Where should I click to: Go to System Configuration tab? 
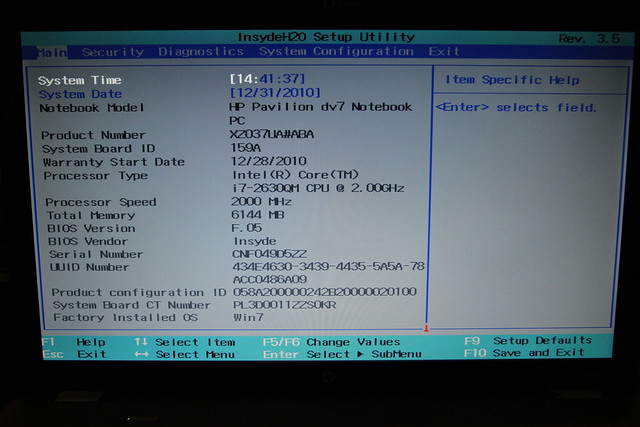point(336,51)
